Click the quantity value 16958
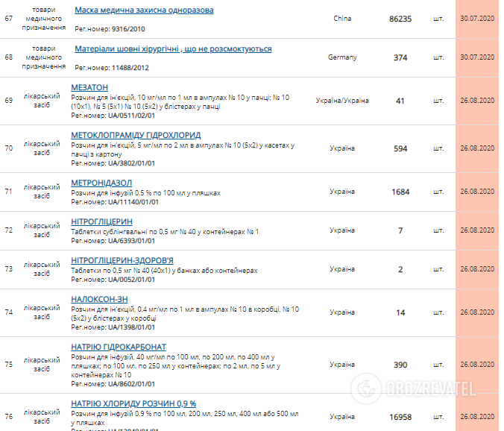Image resolution: width=504 pixels, height=431 pixels. [x=400, y=417]
